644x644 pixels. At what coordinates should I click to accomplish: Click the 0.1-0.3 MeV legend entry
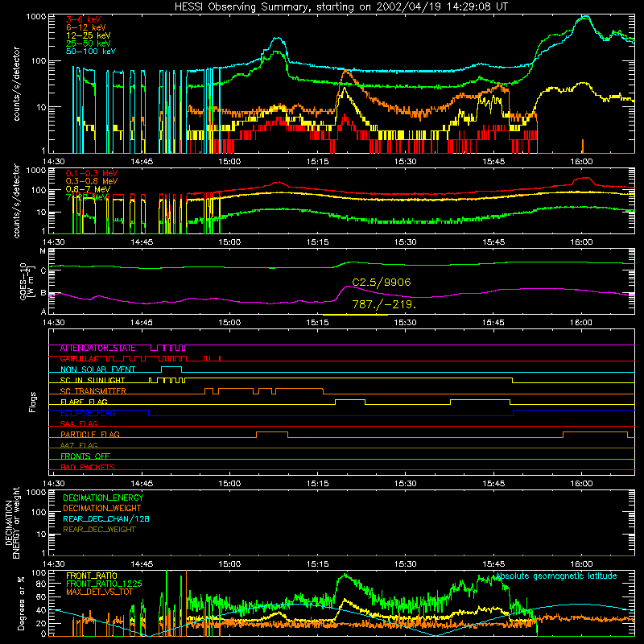(x=92, y=173)
